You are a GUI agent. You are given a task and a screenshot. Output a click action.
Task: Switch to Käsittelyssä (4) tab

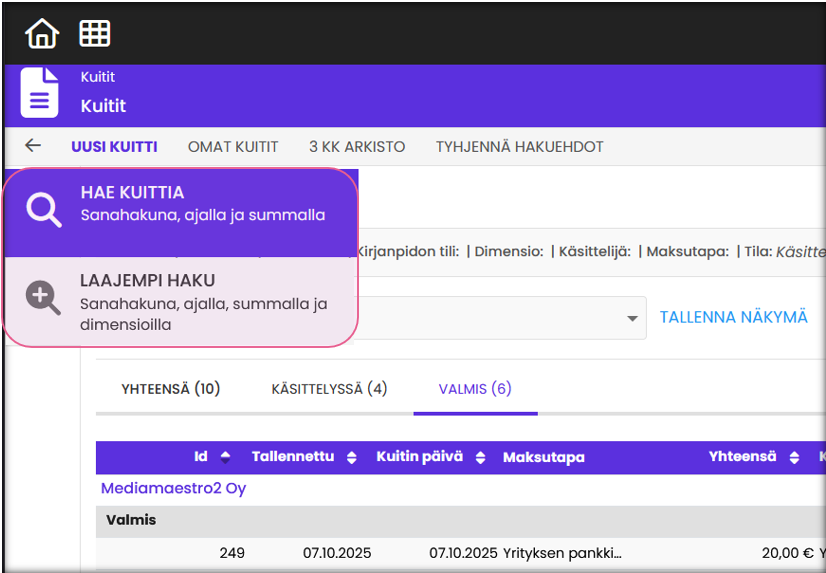click(x=329, y=388)
